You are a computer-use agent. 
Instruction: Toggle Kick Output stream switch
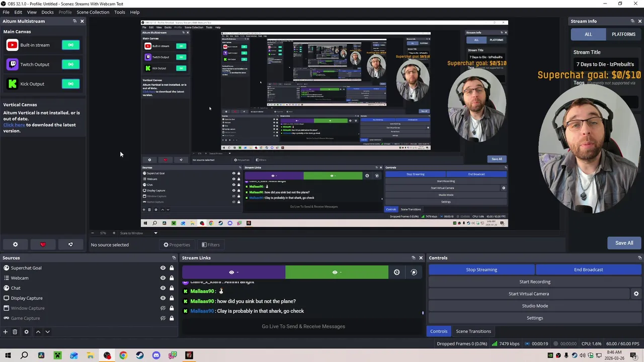[x=70, y=84]
